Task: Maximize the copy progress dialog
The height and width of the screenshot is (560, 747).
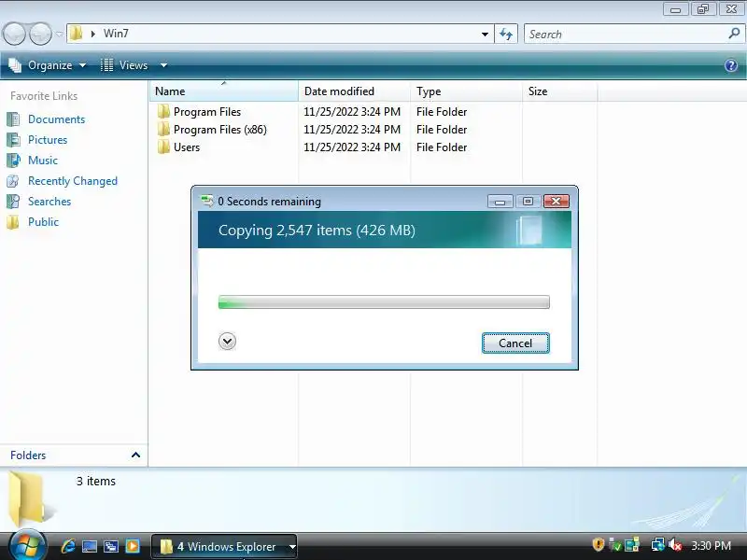Action: click(x=528, y=202)
